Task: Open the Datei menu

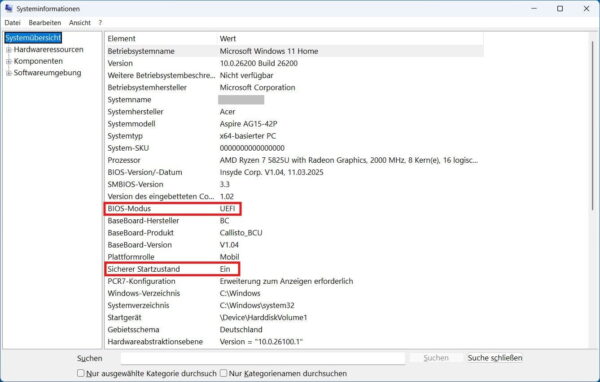Action: [12, 23]
